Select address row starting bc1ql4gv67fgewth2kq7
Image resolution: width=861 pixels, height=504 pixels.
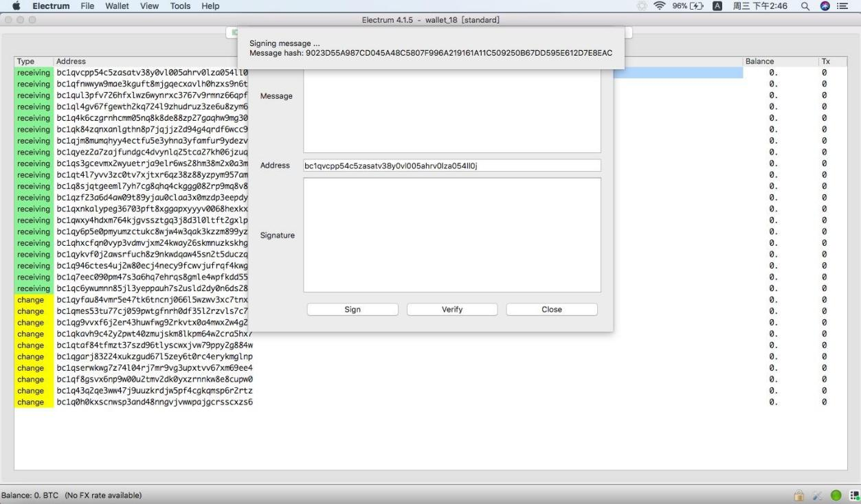(x=152, y=106)
